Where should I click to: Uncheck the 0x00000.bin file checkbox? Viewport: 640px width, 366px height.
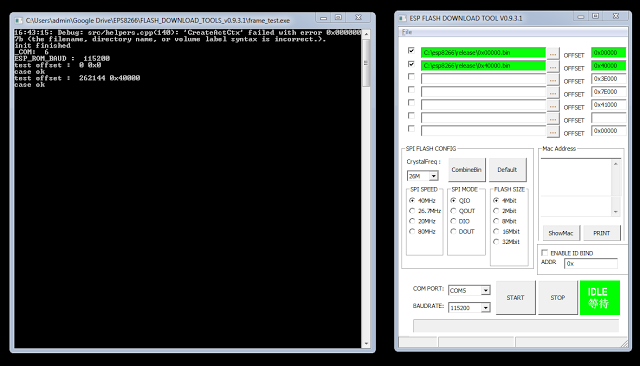(411, 51)
